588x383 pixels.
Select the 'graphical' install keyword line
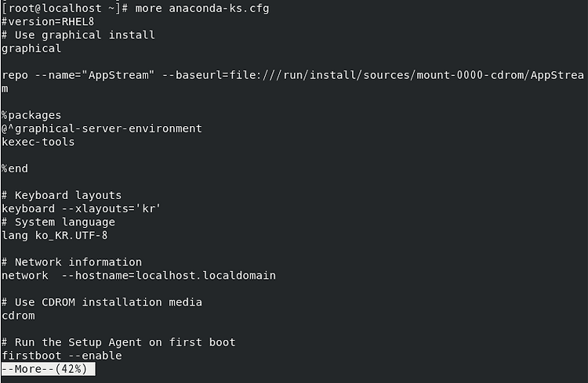[31, 49]
